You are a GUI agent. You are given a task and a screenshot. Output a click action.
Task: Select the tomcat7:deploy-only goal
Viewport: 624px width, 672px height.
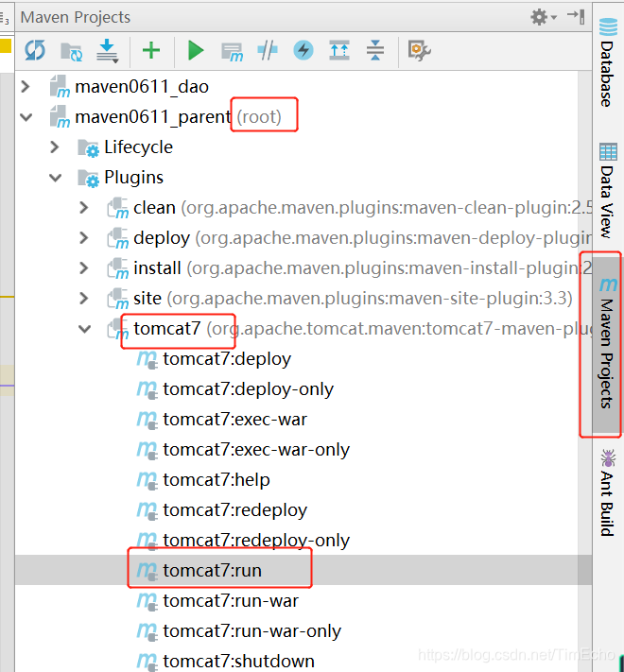click(248, 389)
